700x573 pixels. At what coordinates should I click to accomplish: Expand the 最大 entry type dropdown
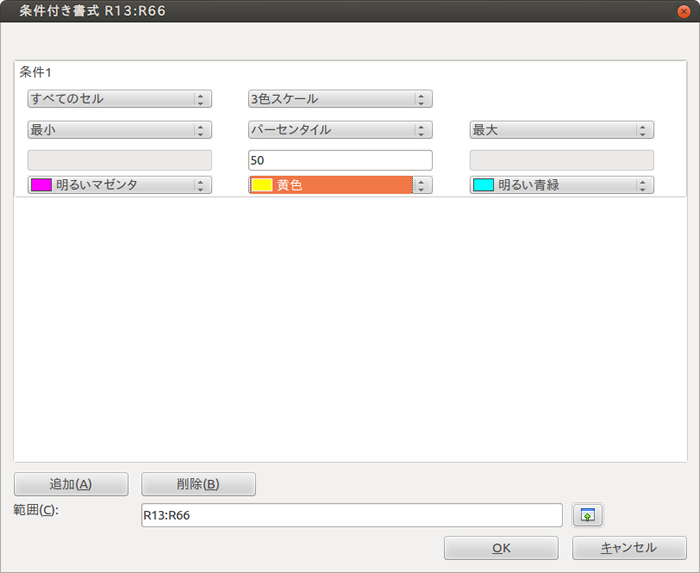click(x=562, y=130)
